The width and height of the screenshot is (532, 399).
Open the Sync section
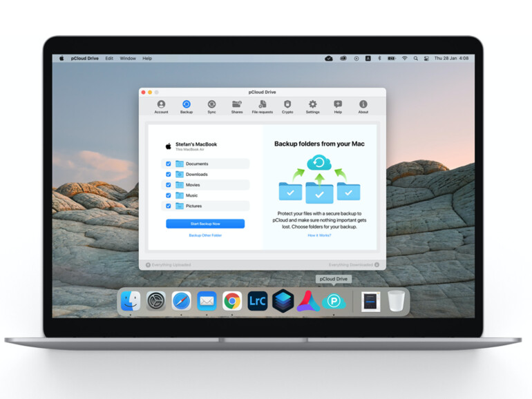[211, 107]
